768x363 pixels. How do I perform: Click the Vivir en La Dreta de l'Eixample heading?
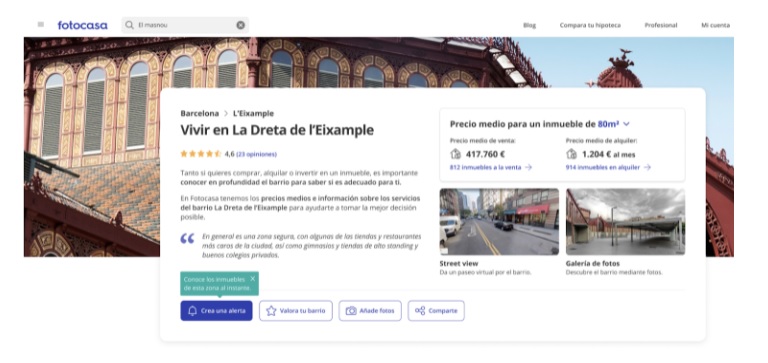[x=277, y=130]
